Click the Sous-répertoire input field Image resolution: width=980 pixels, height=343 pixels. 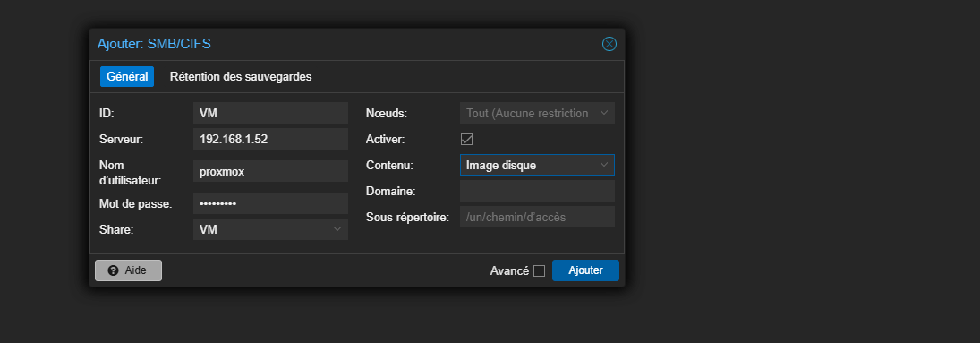(x=537, y=217)
